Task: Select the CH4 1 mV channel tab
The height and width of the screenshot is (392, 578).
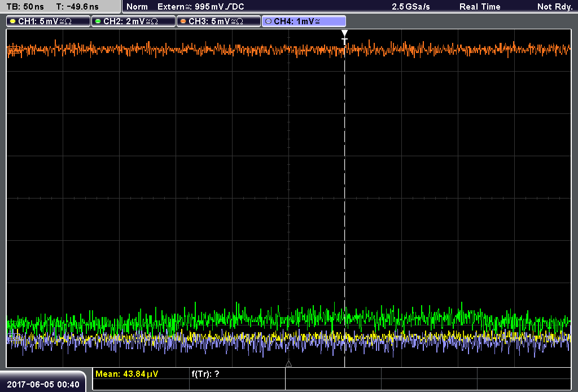Action: pos(304,21)
